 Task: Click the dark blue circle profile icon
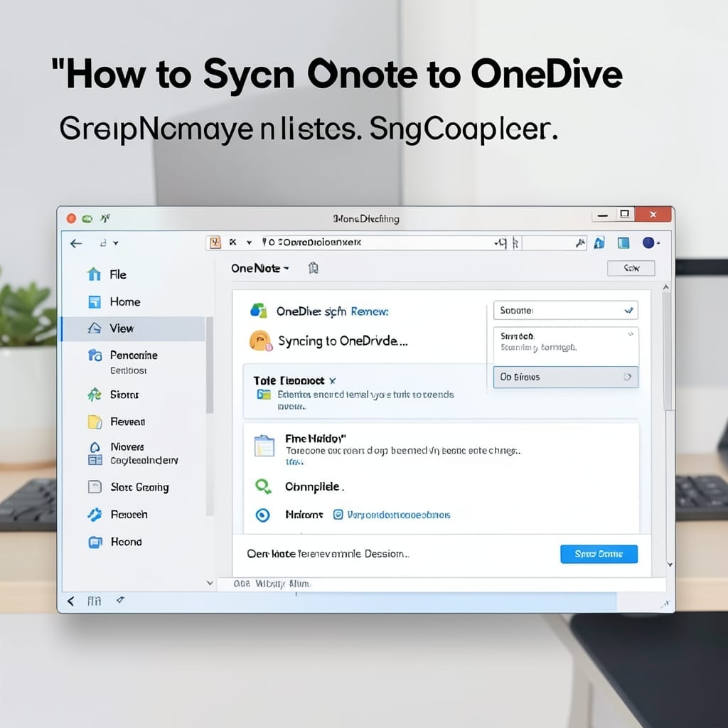[648, 242]
